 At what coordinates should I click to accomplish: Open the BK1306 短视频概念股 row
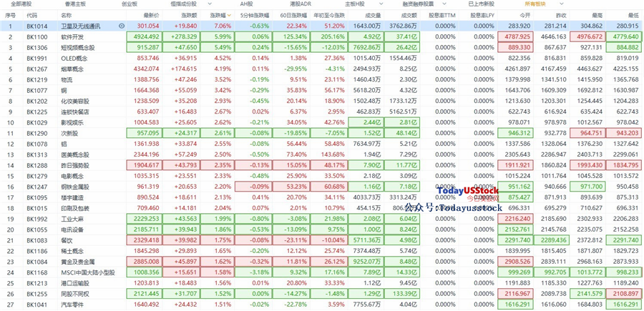pos(322,47)
